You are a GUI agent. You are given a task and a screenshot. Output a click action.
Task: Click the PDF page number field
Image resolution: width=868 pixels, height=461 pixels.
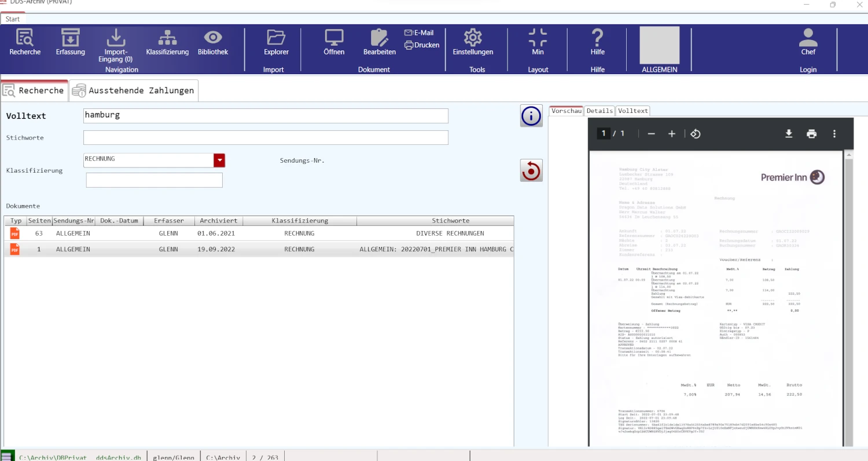pos(603,134)
